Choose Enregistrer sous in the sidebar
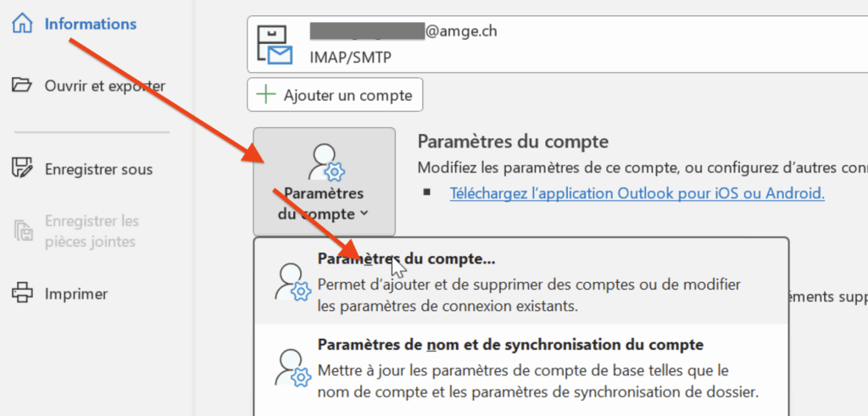Screen dimensions: 868x416 click(98, 169)
